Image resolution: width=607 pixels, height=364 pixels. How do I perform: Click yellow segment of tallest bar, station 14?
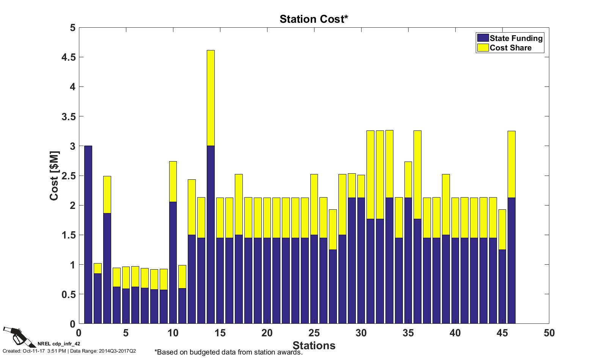(211, 98)
